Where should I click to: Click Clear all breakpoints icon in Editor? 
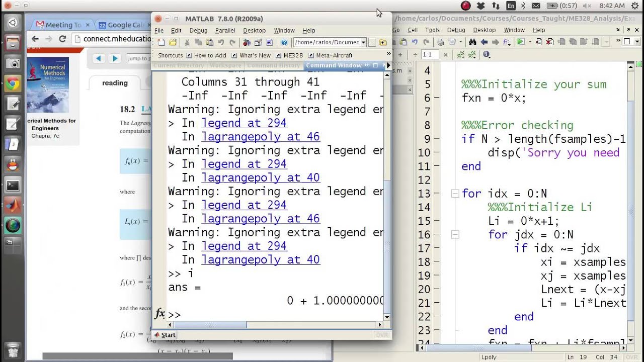point(549,42)
